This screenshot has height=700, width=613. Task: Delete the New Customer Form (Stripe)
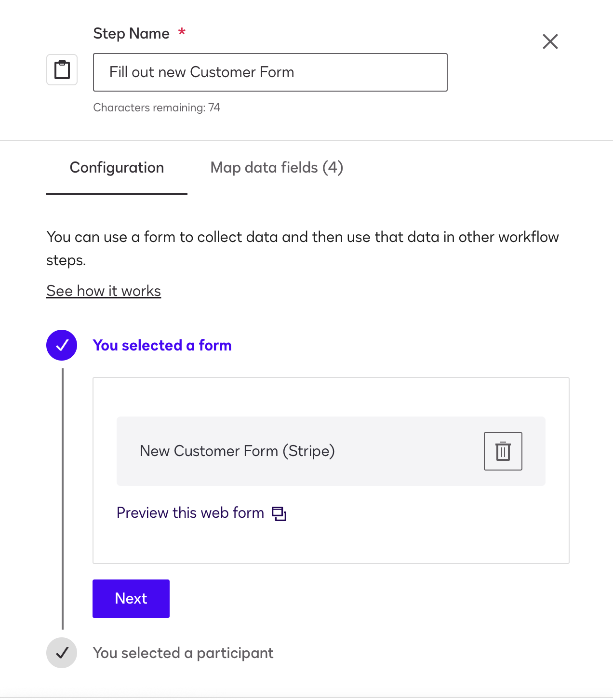503,451
